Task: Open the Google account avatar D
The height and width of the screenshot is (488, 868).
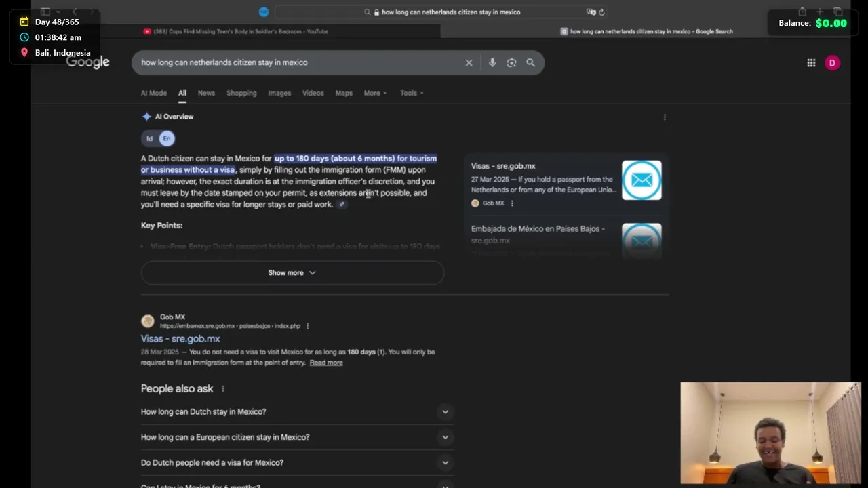Action: pyautogui.click(x=832, y=62)
